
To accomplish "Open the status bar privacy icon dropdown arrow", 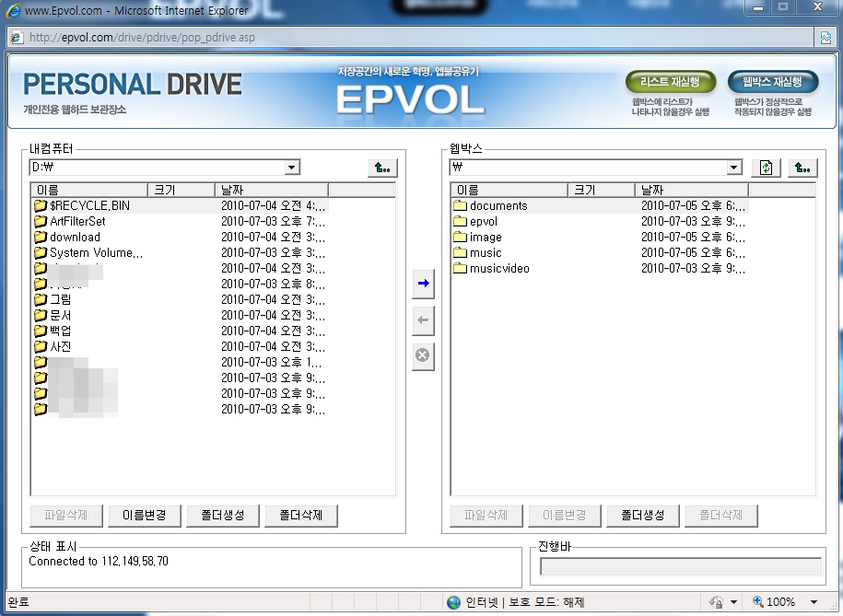I will pyautogui.click(x=733, y=602).
